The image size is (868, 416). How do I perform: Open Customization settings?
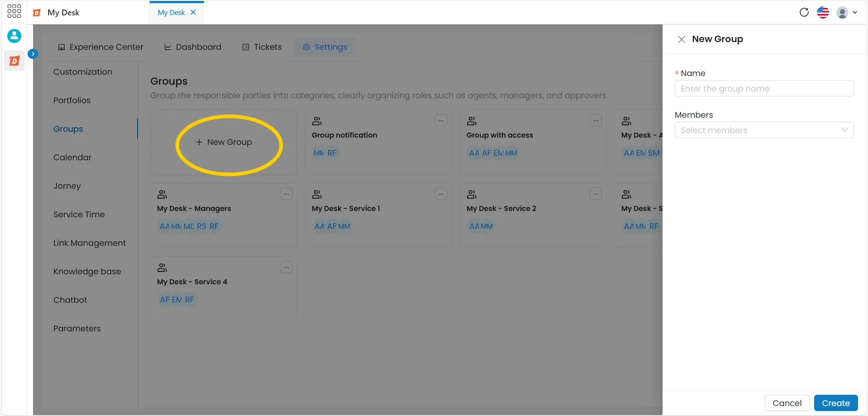point(83,72)
